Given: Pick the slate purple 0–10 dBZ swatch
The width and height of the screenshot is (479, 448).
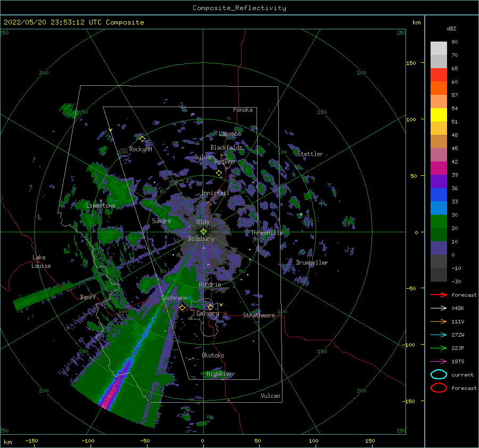Looking at the screenshot, I should [439, 248].
